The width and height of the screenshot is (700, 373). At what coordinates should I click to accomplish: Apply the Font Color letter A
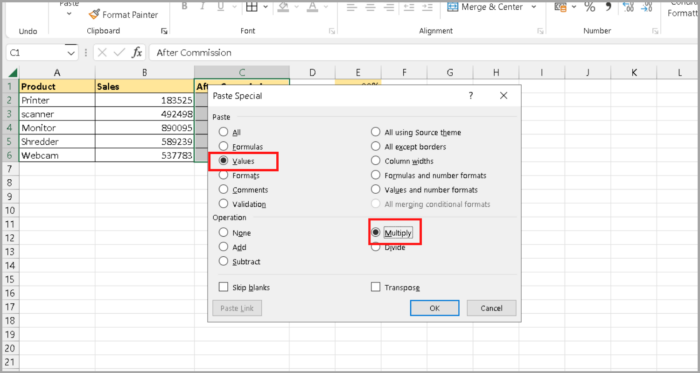pyautogui.click(x=312, y=6)
